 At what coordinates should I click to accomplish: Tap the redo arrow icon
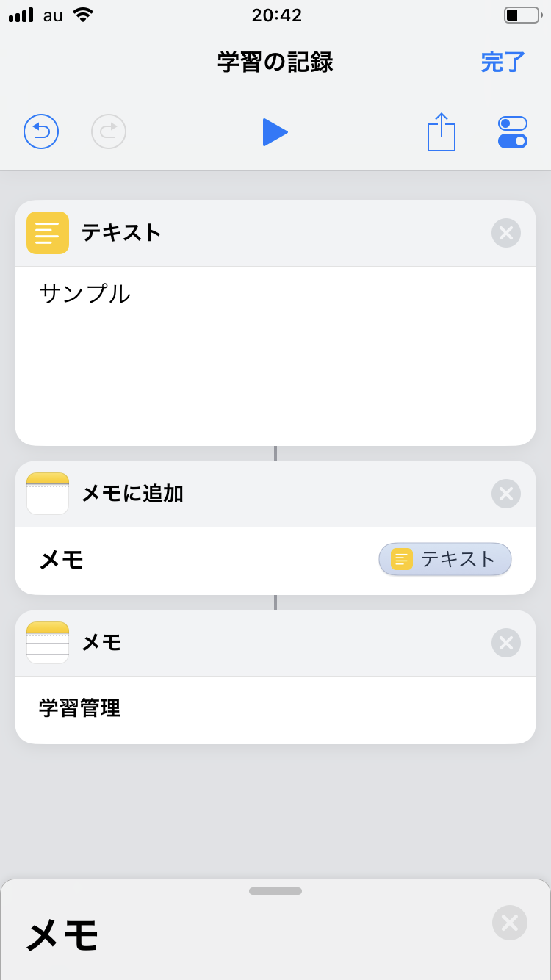click(109, 132)
